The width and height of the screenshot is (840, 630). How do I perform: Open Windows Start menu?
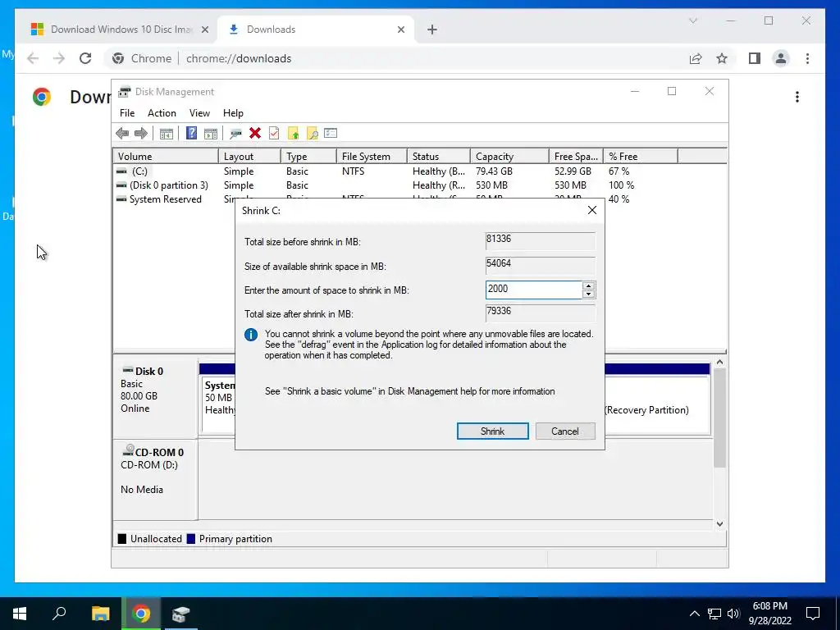20,614
